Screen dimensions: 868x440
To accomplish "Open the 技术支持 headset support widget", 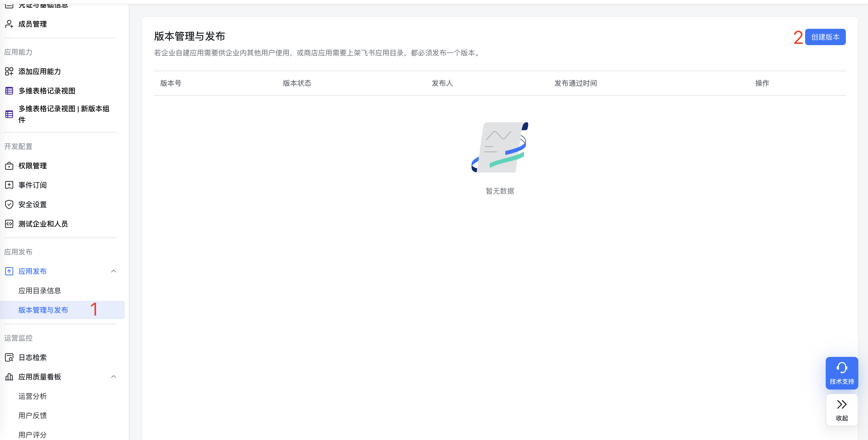I will tap(842, 373).
